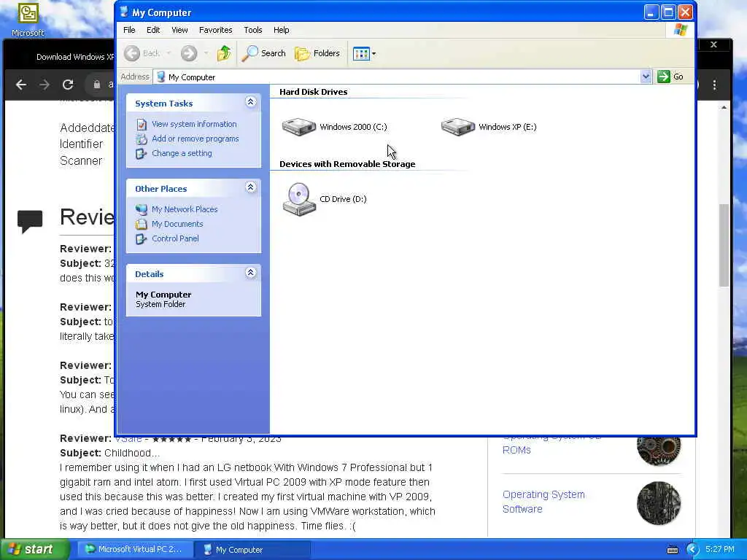Click the Up folder toolbar icon

[x=224, y=53]
